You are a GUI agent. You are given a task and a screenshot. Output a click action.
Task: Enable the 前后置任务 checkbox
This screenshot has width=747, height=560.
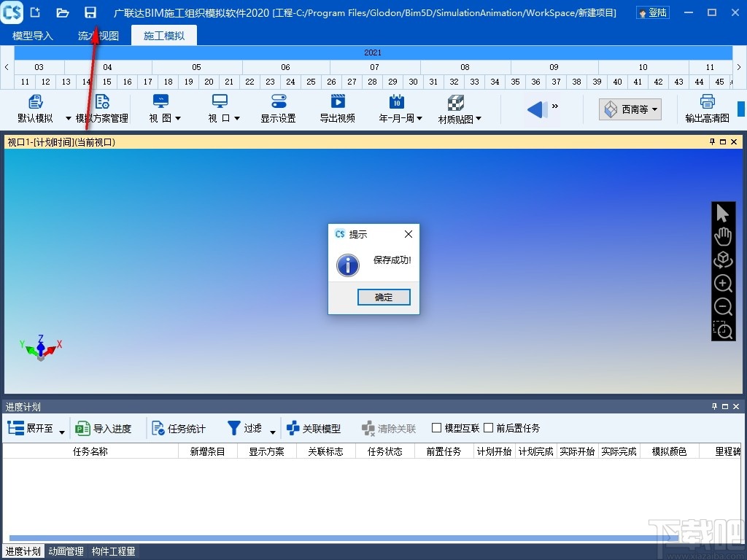(x=488, y=427)
